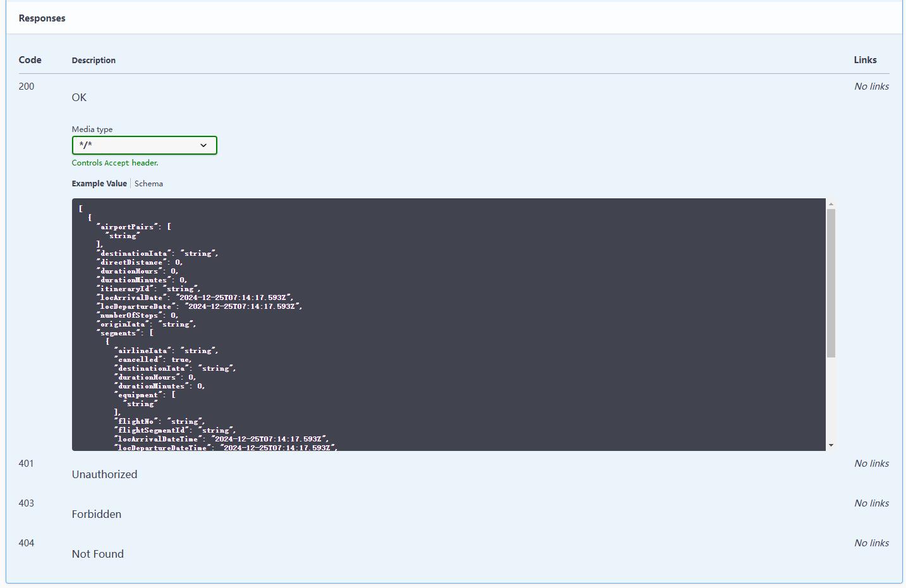The image size is (906, 588).
Task: Click the Responses section header
Action: (42, 18)
